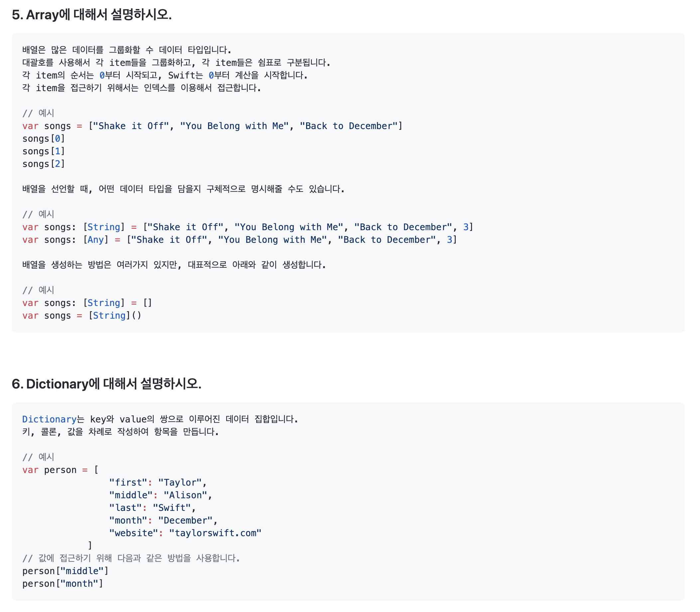Click the heading "6. Dictionary에 대해서 설명하시오."
700x612 pixels.
(x=106, y=384)
